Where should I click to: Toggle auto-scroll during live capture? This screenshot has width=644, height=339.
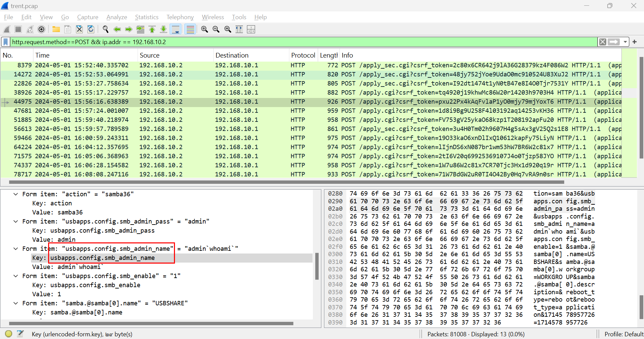coord(176,30)
